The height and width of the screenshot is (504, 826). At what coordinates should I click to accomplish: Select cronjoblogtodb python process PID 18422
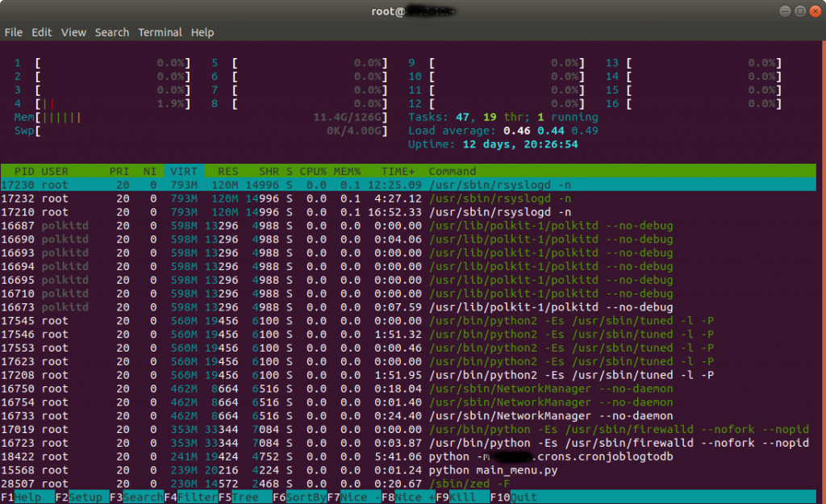coord(408,456)
